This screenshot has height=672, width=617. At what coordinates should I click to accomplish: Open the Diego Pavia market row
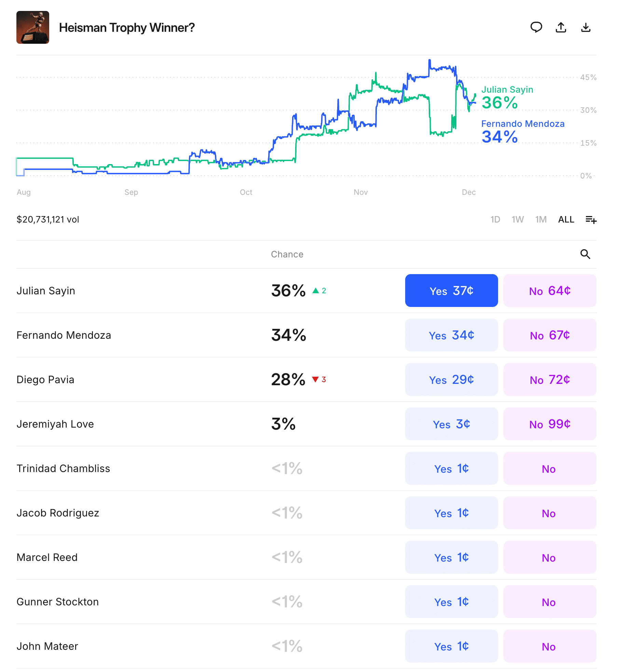(45, 379)
